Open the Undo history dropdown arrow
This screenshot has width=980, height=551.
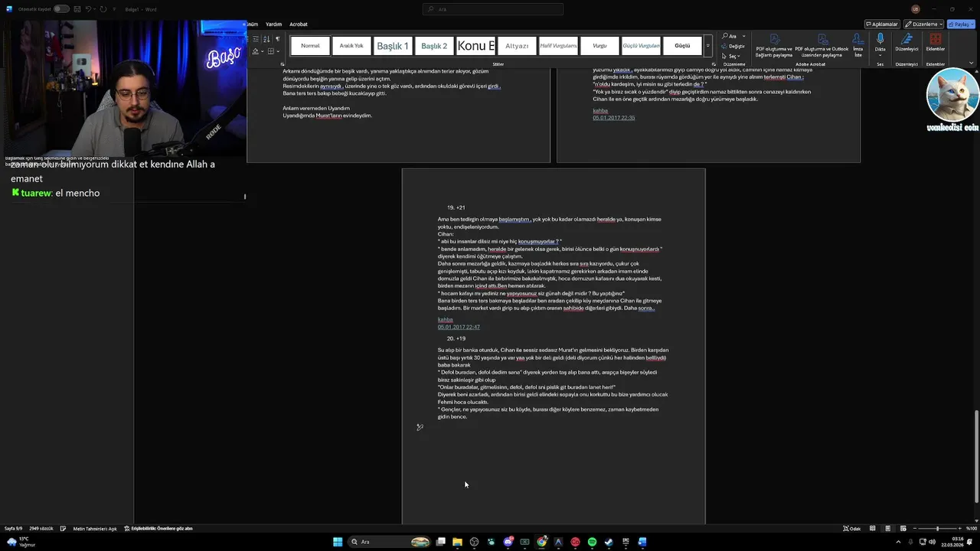95,9
